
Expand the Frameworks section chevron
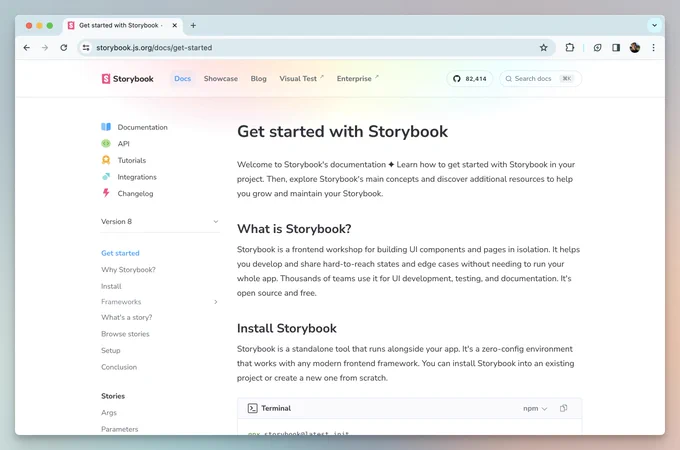pos(216,302)
